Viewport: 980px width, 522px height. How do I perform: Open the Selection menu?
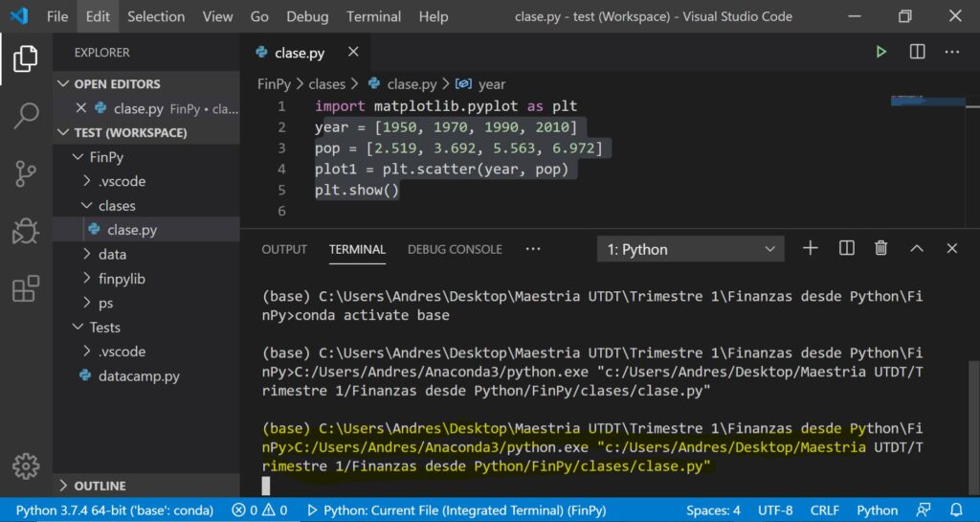(x=156, y=17)
